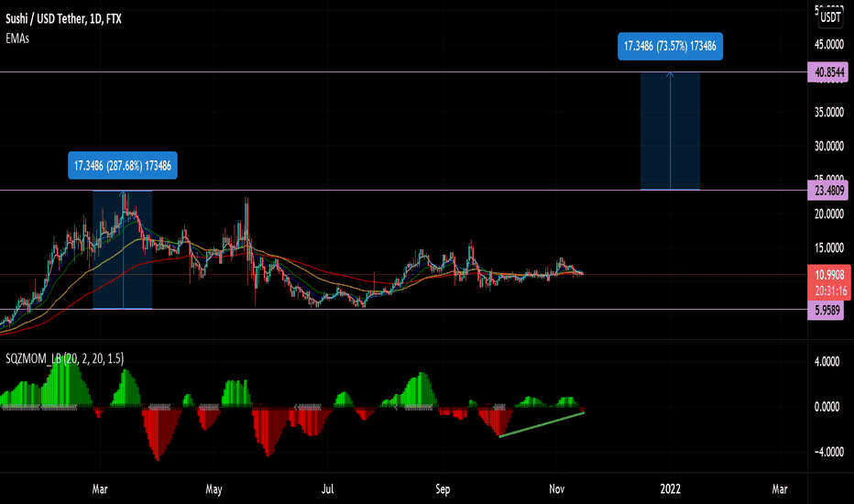Image resolution: width=854 pixels, height=504 pixels.
Task: Click the 15.0000 price axis value
Action: pos(829,248)
